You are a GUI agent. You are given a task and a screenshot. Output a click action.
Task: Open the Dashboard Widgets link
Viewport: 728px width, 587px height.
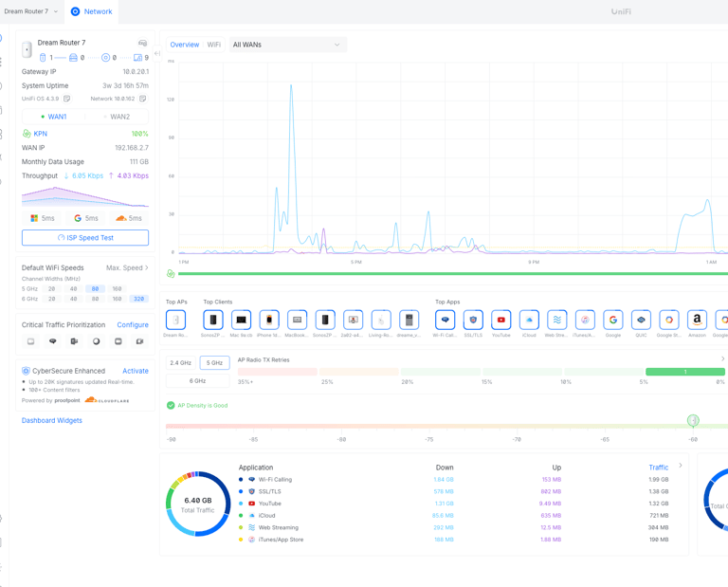[x=52, y=420]
